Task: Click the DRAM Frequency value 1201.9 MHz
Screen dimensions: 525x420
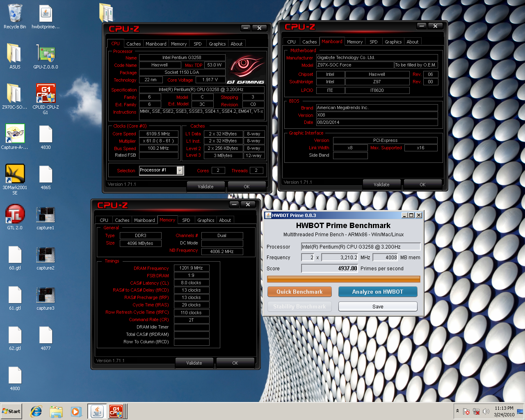Action: (192, 268)
